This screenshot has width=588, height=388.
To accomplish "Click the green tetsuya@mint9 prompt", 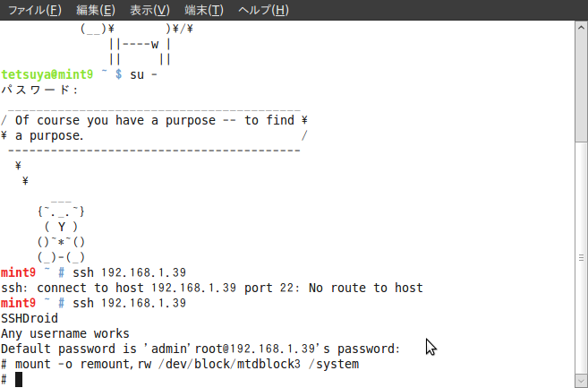I will click(x=47, y=74).
